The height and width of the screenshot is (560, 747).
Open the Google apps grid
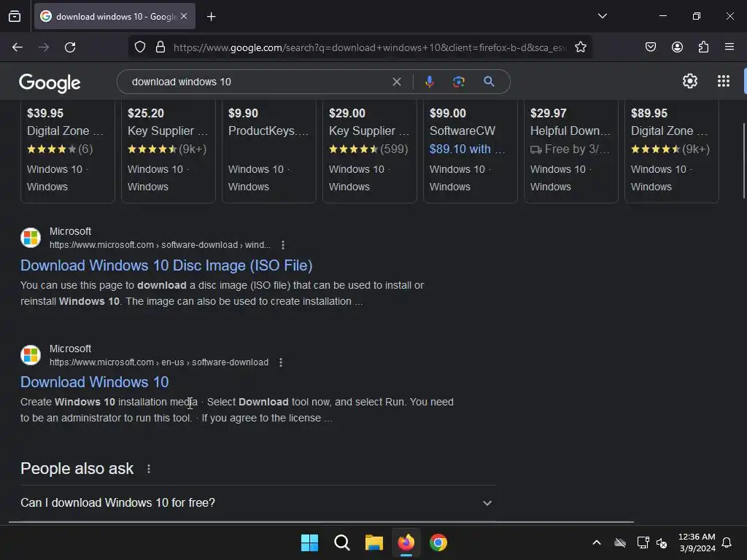pyautogui.click(x=723, y=82)
